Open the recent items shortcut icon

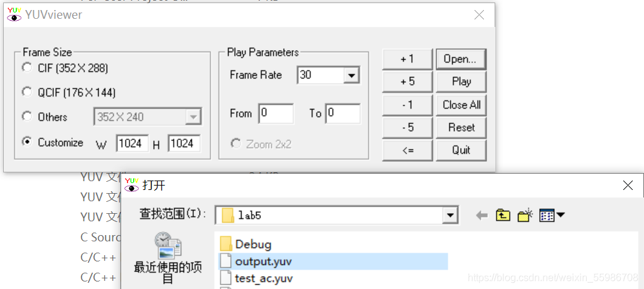click(x=168, y=246)
